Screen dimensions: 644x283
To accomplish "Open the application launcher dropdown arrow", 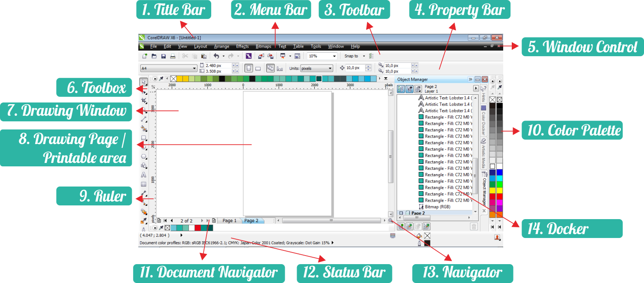I will coord(290,56).
